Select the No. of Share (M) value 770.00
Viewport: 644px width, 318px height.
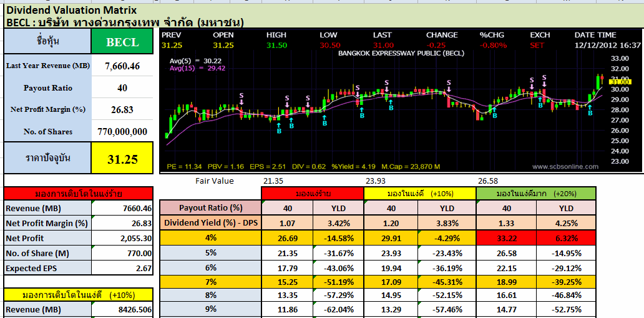[122, 253]
